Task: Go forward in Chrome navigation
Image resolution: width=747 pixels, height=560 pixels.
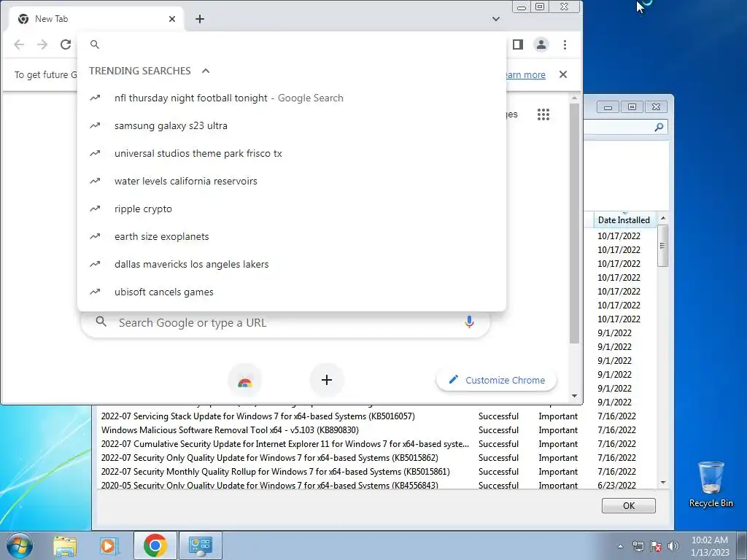Action: coord(42,44)
